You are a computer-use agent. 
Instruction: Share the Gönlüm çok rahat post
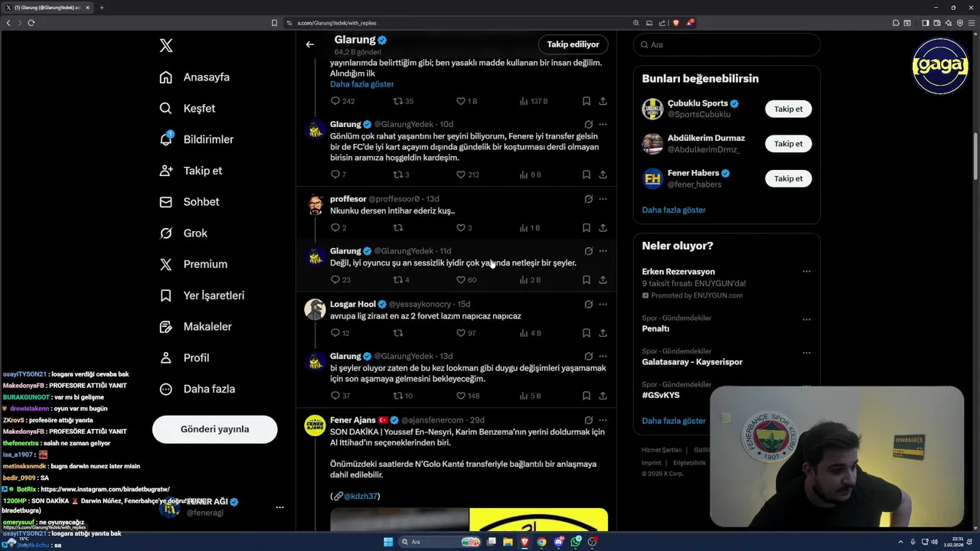click(x=603, y=174)
